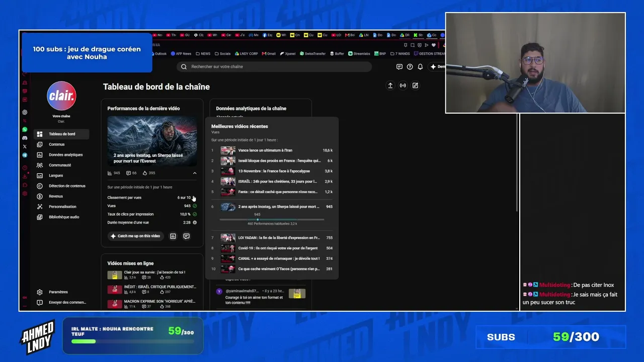Open the feedback message icon in header
The width and height of the screenshot is (644, 362).
(x=399, y=66)
